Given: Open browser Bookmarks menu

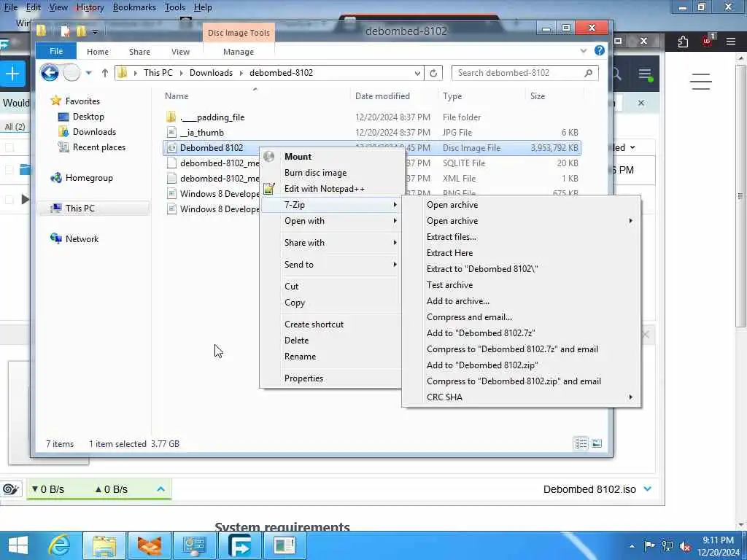Looking at the screenshot, I should [134, 7].
